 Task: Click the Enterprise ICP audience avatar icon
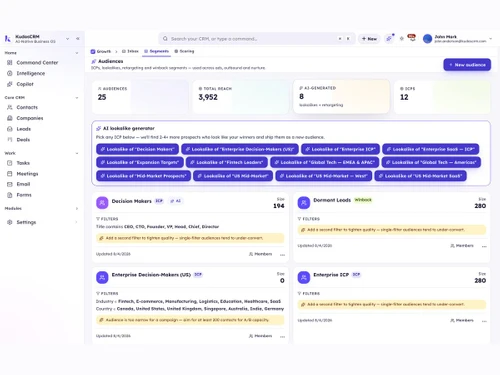(x=304, y=277)
